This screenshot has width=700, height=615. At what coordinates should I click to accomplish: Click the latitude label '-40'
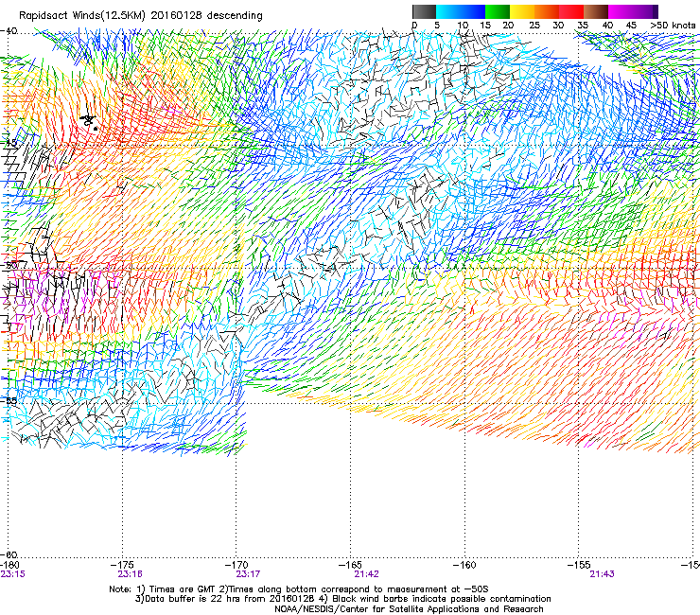pos(9,31)
